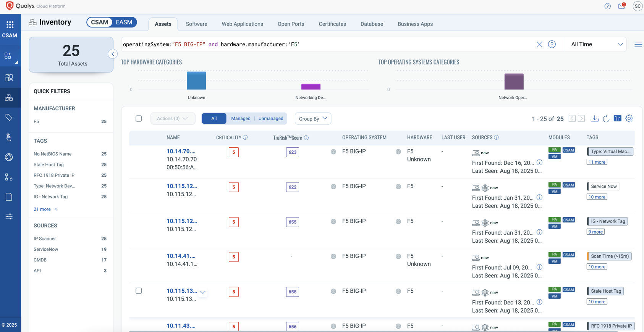Select the 10.115.13 asset row checkbox

(x=139, y=291)
